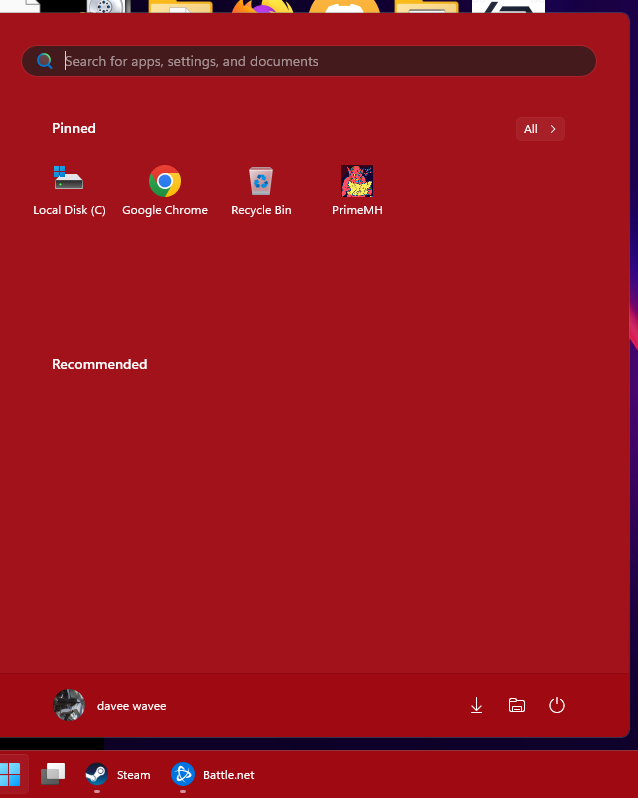The height and width of the screenshot is (798, 638).
Task: Open the Power options menu
Action: (557, 705)
